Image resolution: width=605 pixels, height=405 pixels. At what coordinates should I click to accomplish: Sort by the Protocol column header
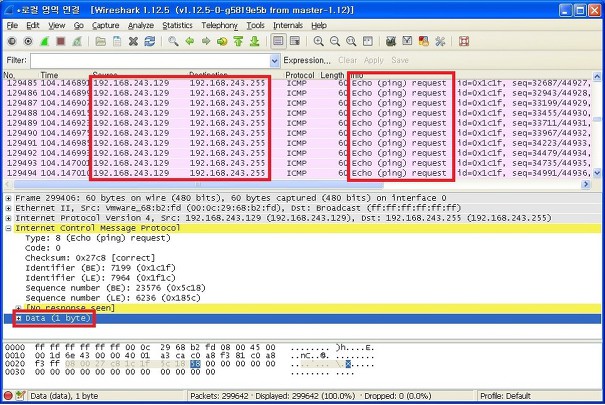point(299,75)
